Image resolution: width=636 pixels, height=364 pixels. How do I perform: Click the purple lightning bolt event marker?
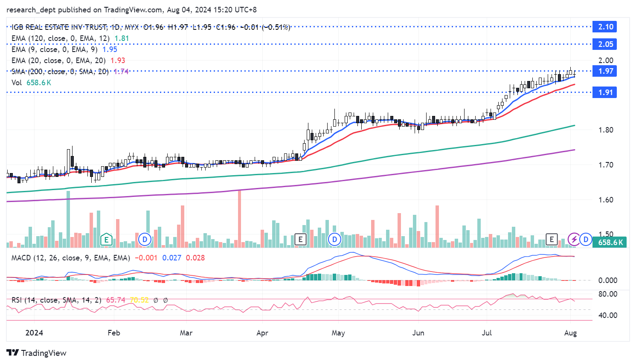point(574,240)
